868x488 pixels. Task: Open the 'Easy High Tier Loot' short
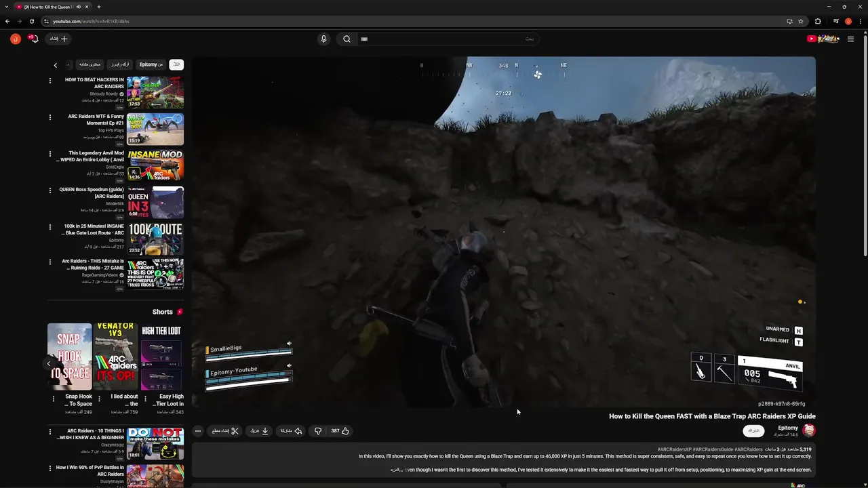coord(161,357)
